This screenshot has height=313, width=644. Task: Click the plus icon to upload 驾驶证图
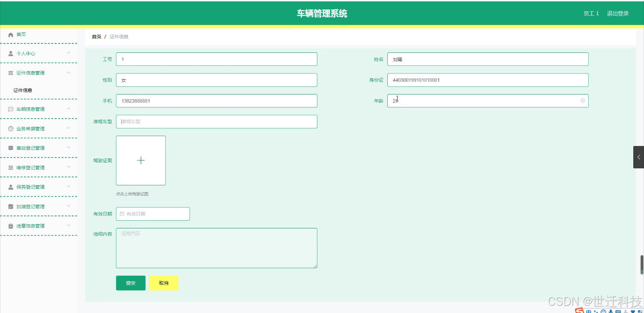(x=141, y=160)
